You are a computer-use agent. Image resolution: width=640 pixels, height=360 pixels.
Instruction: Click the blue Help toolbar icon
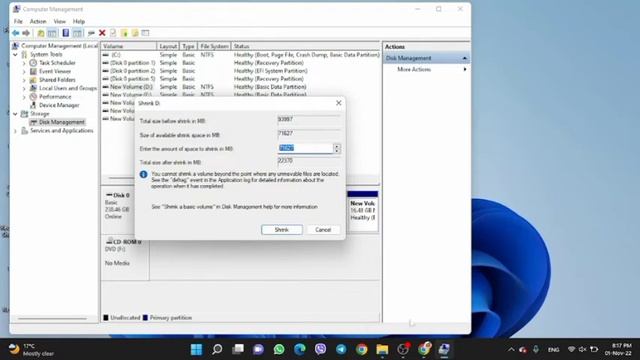coord(66,33)
